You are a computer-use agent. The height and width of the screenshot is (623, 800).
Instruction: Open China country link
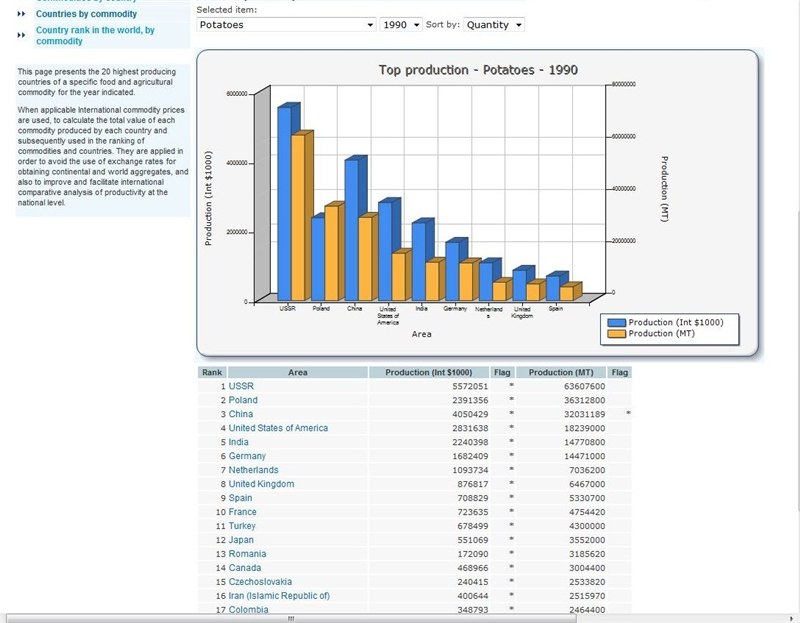(240, 414)
